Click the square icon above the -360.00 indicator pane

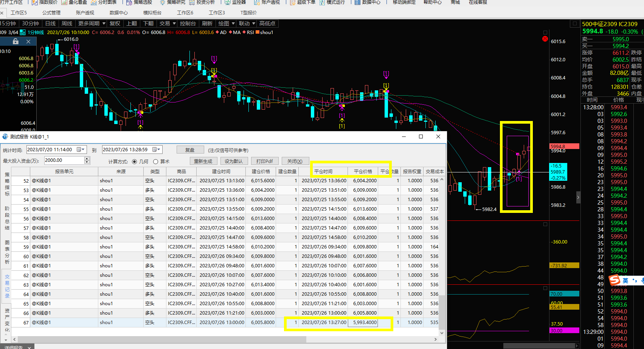545,224
